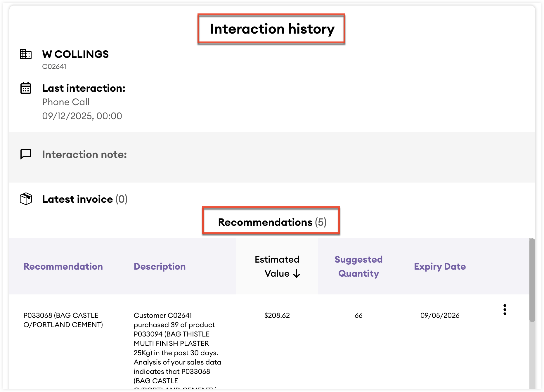The image size is (544, 392).
Task: Click the sort arrow on Estimated Value
Action: click(297, 274)
